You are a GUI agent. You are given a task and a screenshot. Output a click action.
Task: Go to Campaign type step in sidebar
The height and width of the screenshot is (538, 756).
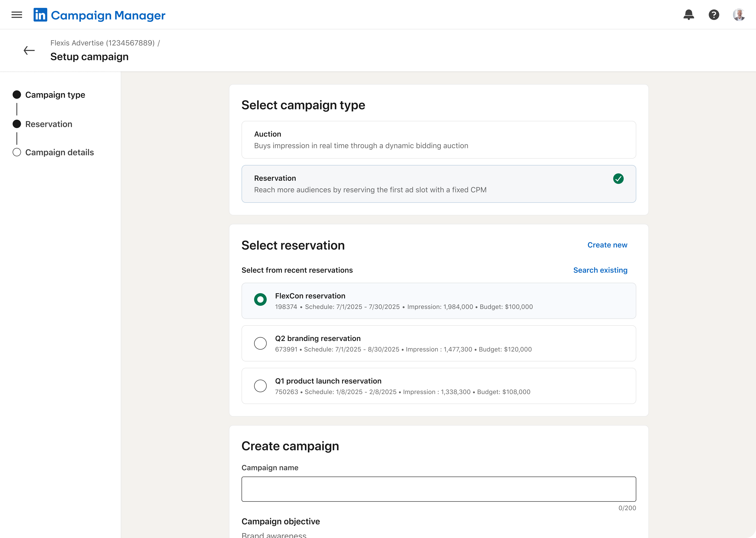tap(55, 95)
